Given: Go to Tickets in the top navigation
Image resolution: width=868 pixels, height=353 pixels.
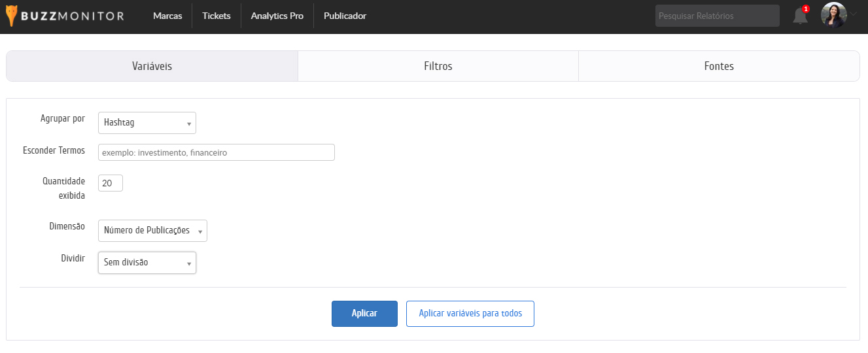Looking at the screenshot, I should 217,16.
